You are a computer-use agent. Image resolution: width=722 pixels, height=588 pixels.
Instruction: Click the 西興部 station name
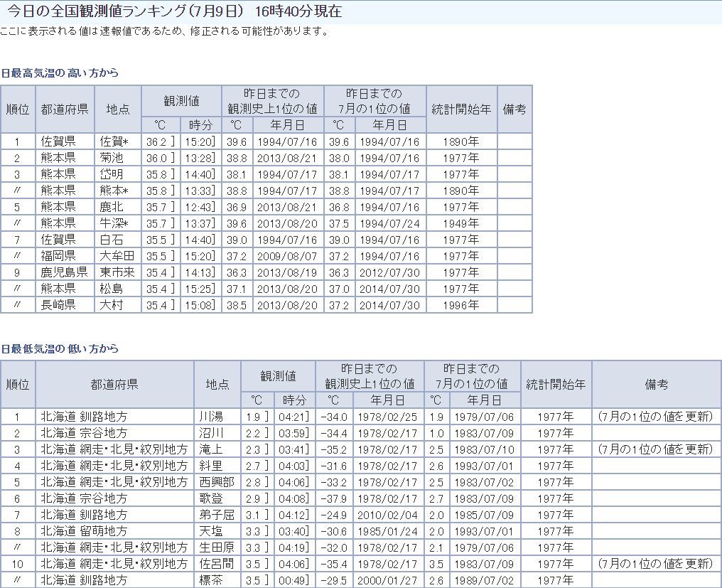[215, 482]
